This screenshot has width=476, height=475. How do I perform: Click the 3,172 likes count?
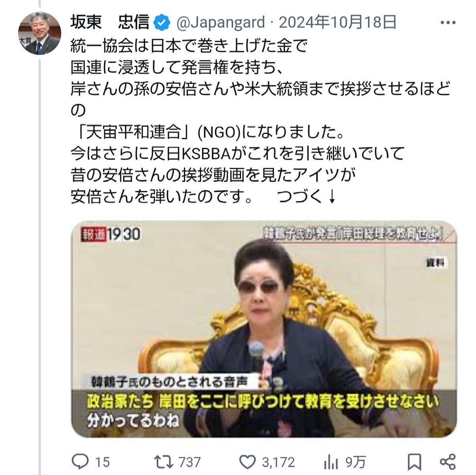click(278, 462)
